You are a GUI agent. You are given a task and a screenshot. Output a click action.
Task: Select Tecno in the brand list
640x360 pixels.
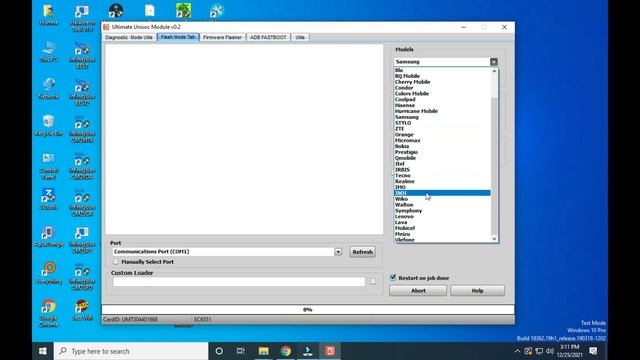pyautogui.click(x=442, y=176)
